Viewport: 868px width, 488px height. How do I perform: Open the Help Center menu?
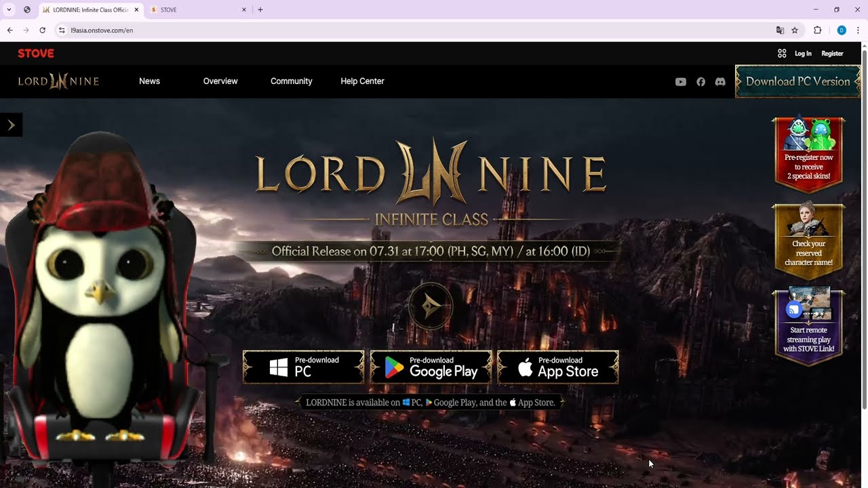(362, 81)
